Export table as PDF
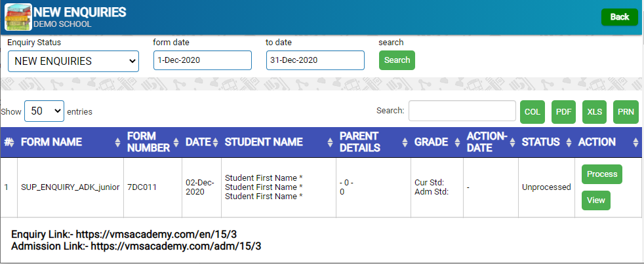The height and width of the screenshot is (264, 644). point(563,111)
